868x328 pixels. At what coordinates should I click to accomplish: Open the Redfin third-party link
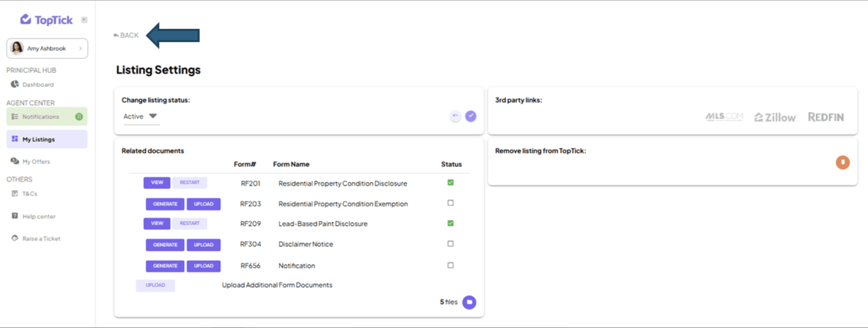click(x=826, y=117)
